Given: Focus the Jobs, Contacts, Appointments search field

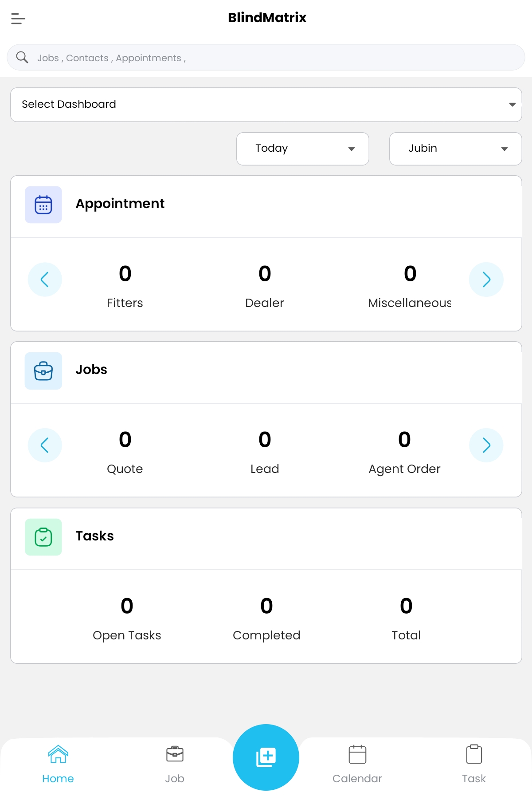Looking at the screenshot, I should pos(266,57).
